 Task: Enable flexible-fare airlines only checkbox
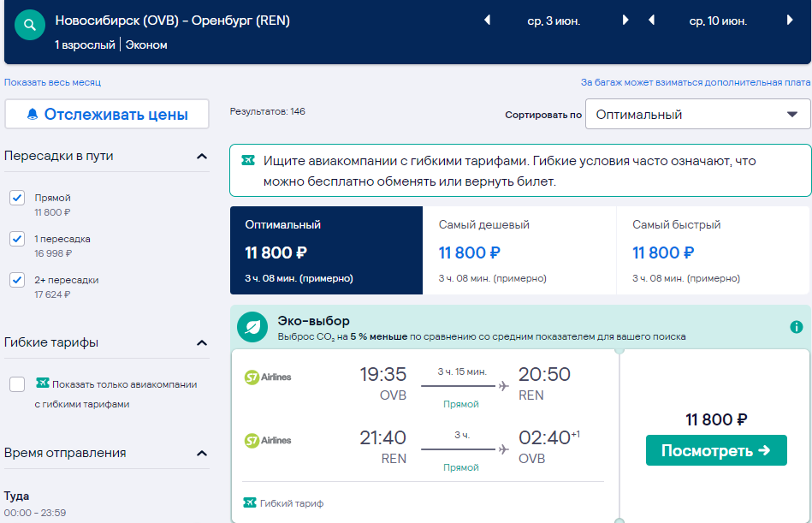point(17,384)
